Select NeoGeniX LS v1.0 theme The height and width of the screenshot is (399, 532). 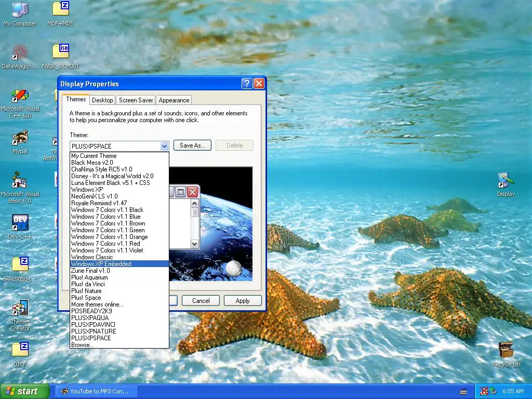tap(119, 196)
